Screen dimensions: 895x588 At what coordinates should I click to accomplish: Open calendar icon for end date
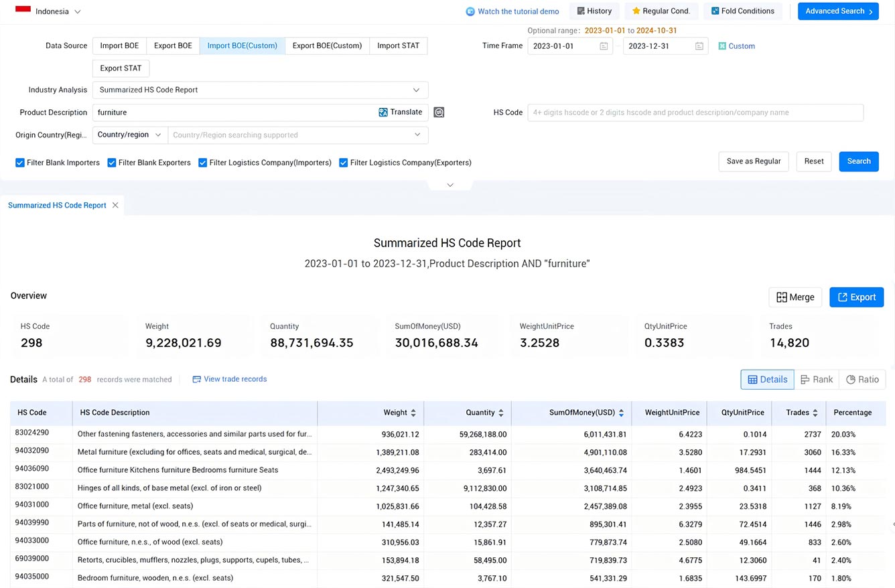(x=699, y=46)
